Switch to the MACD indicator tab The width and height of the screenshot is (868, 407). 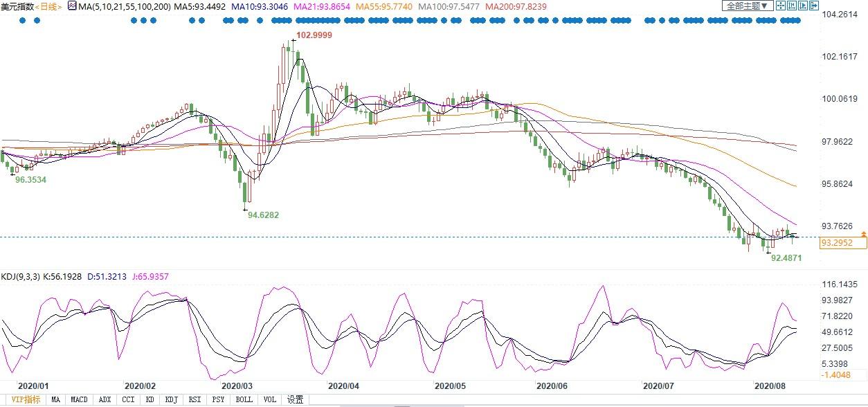point(79,399)
